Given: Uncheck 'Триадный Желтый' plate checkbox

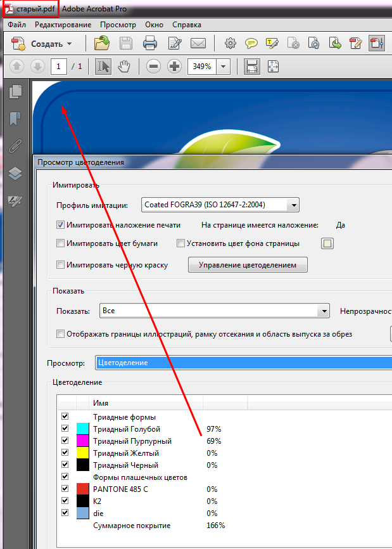Looking at the screenshot, I should [65, 453].
